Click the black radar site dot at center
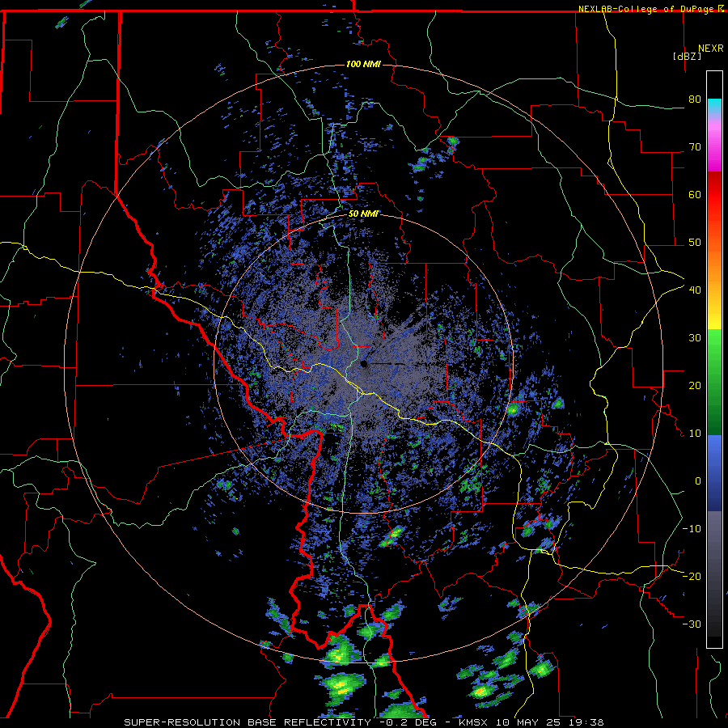 tap(363, 363)
